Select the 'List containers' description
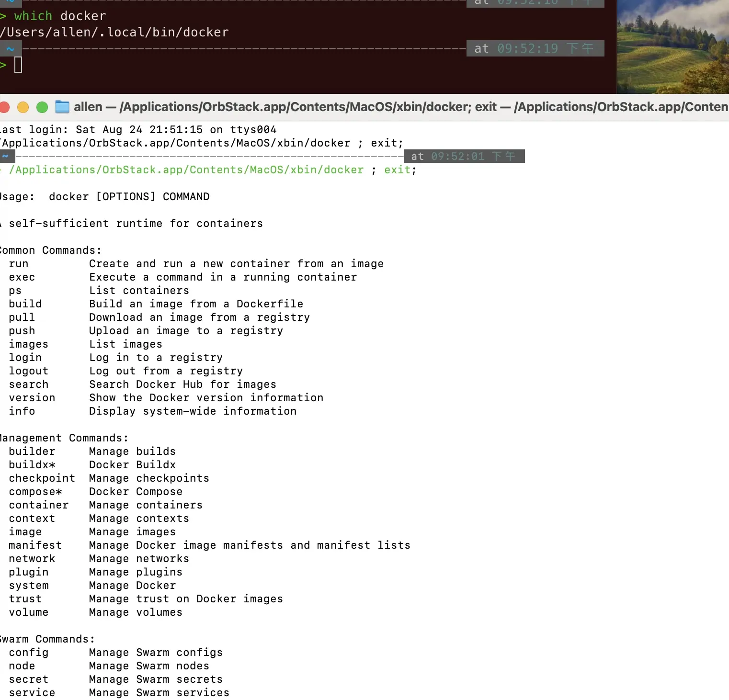This screenshot has height=700, width=729. [x=139, y=291]
